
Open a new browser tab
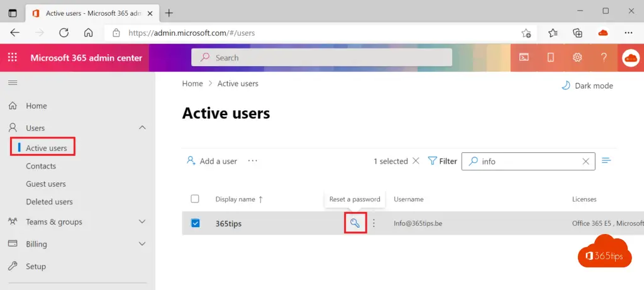tap(169, 13)
